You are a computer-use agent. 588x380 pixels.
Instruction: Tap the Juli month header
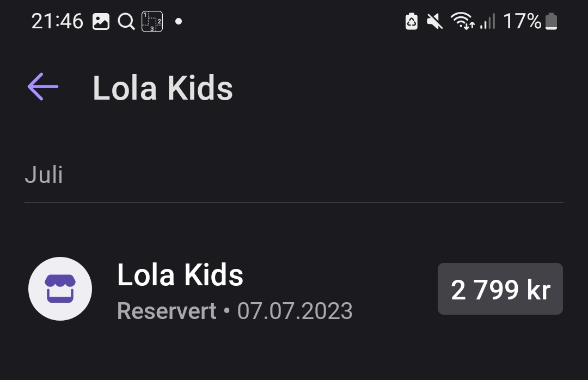[x=44, y=175]
